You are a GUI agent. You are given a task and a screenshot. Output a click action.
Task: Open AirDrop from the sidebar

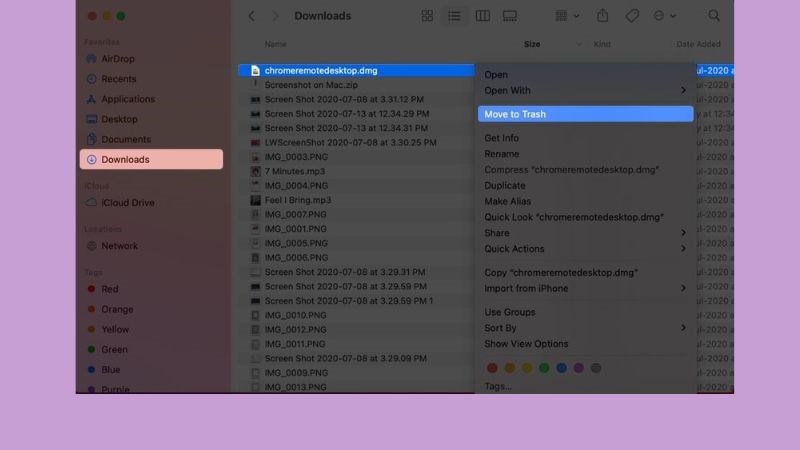[x=118, y=59]
